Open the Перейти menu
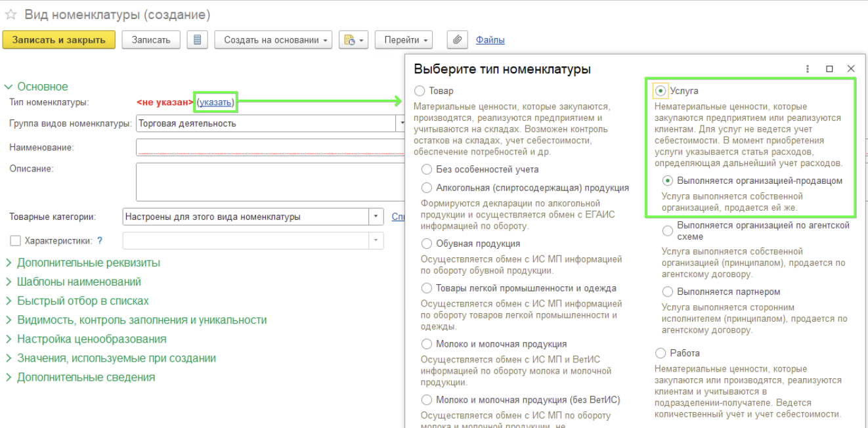868x428 pixels. click(x=404, y=40)
